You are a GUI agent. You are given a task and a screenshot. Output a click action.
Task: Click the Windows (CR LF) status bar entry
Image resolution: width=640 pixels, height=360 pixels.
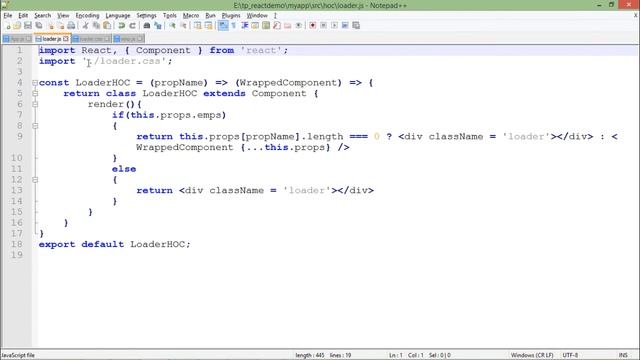[x=532, y=355]
